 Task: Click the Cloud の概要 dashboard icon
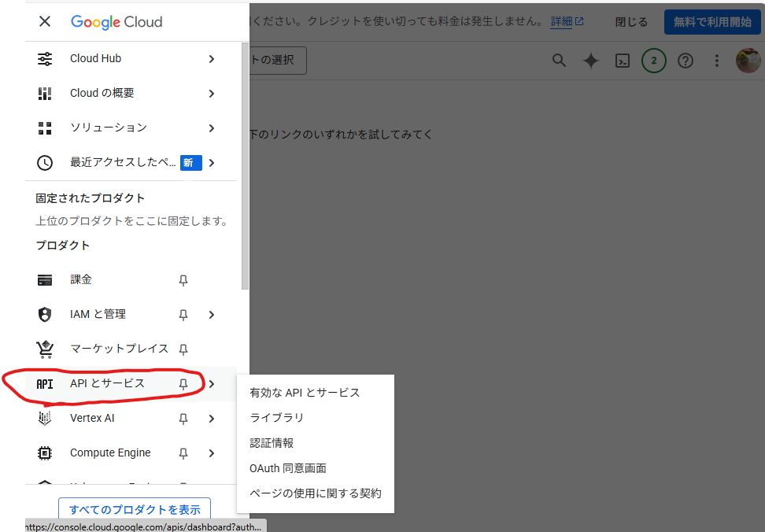[x=45, y=94]
